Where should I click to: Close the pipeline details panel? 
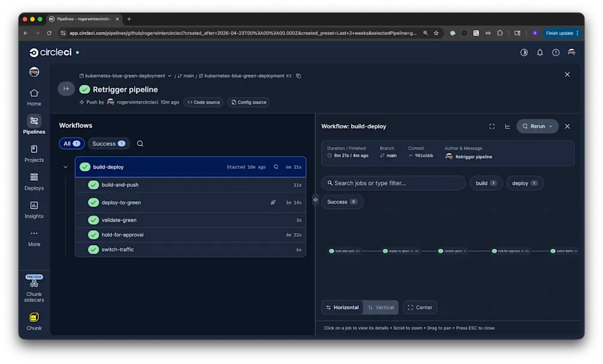[x=568, y=74]
